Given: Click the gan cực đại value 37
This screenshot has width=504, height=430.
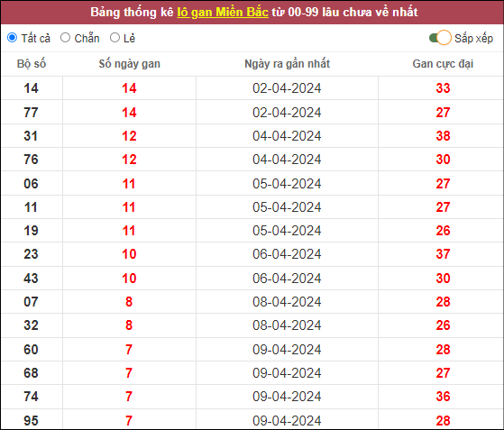Looking at the screenshot, I should [443, 254].
